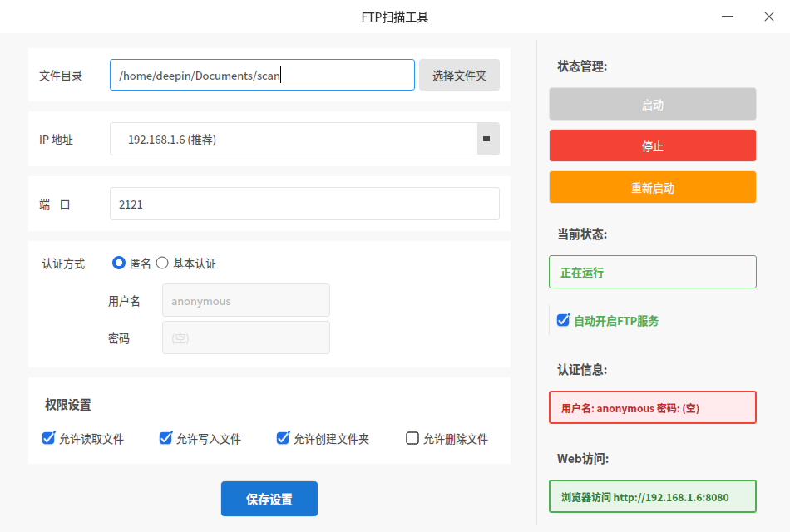Select the 192.168.1.6 IP combo box
This screenshot has height=532, width=790.
pos(304,139)
